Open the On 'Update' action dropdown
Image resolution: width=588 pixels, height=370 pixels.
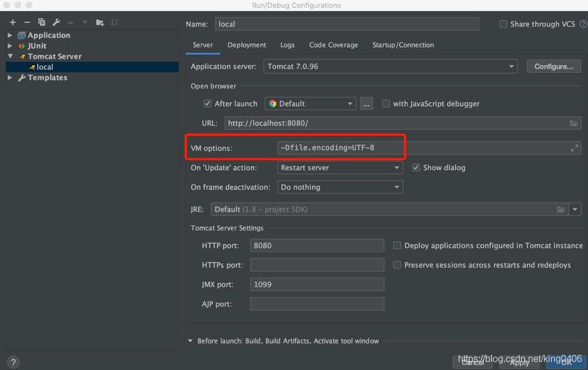click(x=340, y=168)
